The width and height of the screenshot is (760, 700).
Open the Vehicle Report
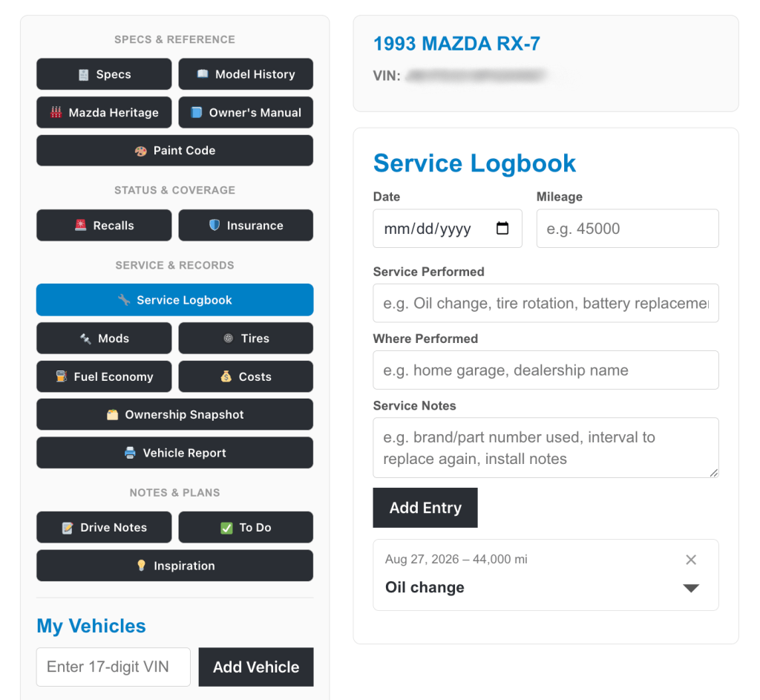point(174,453)
